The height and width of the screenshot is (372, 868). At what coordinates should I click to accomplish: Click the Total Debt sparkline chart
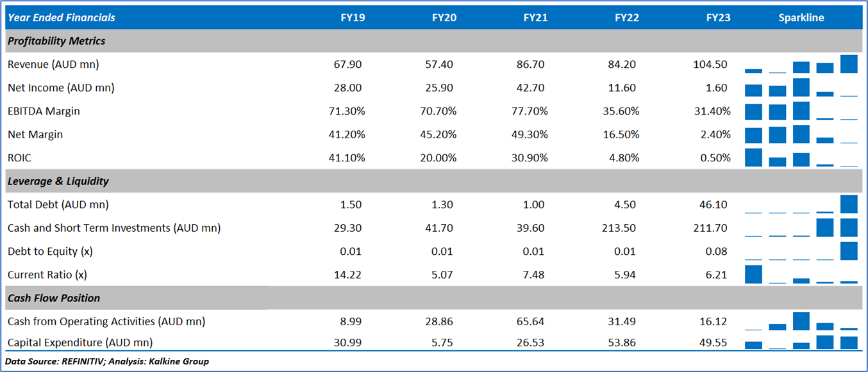click(801, 204)
